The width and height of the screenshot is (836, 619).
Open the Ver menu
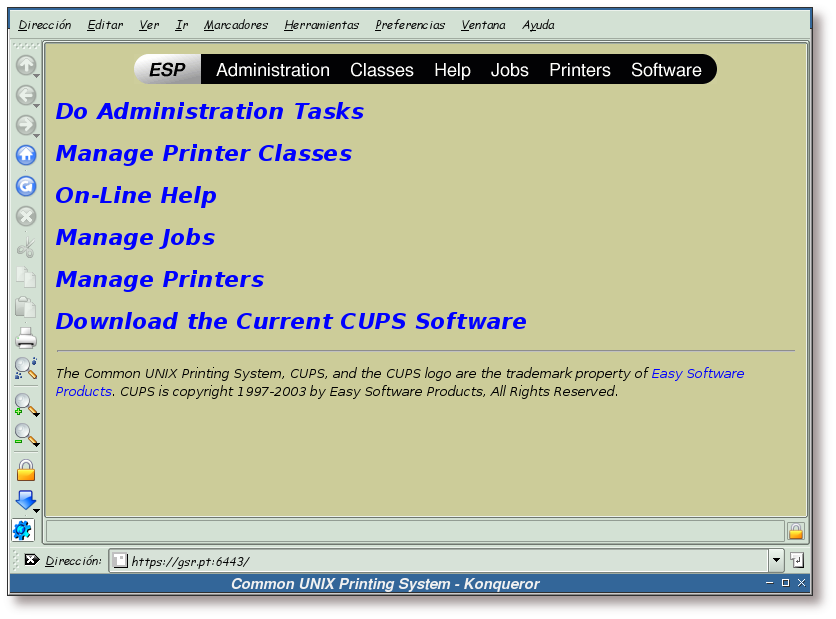[x=149, y=25]
